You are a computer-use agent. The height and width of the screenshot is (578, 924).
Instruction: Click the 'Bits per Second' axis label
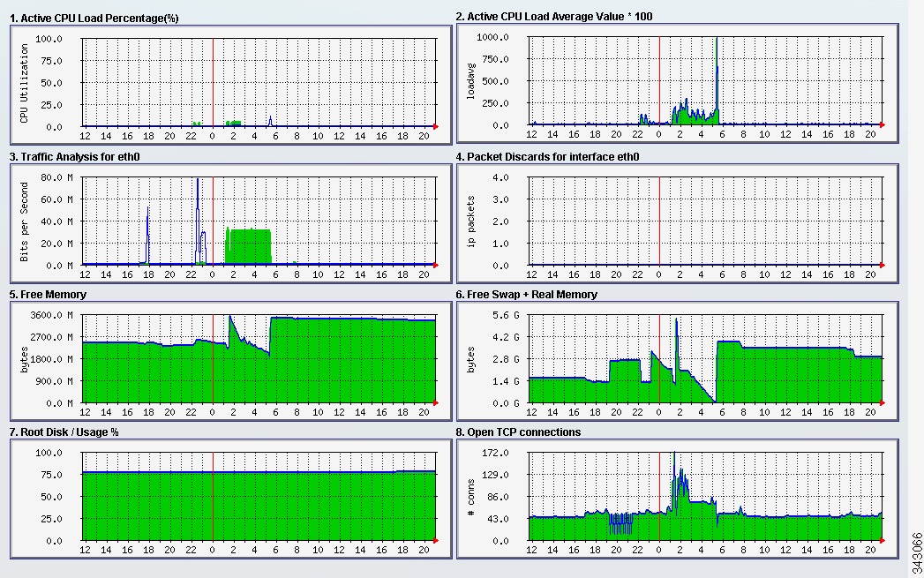[x=24, y=221]
